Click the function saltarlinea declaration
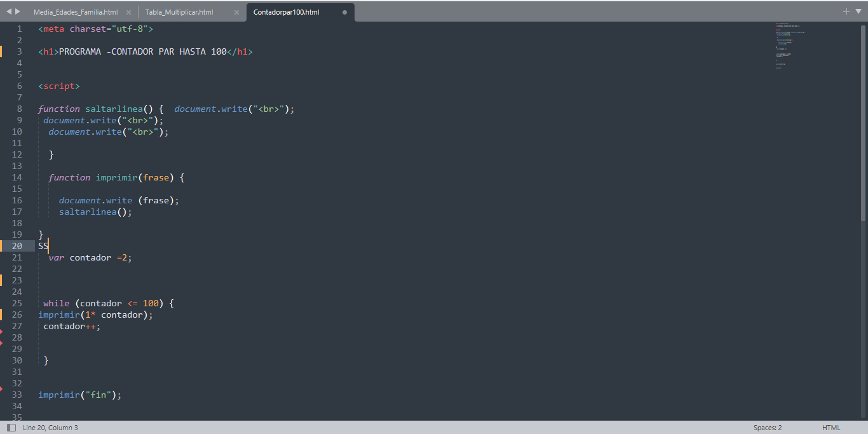This screenshot has width=868, height=434. coord(101,109)
